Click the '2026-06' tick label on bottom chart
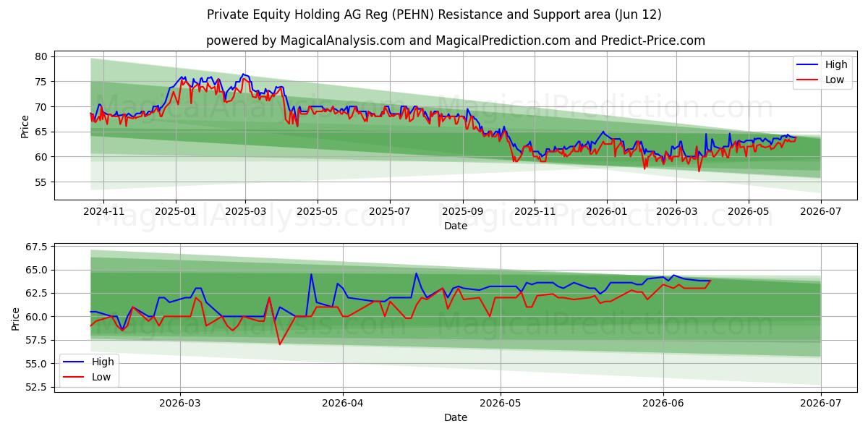 663,403
